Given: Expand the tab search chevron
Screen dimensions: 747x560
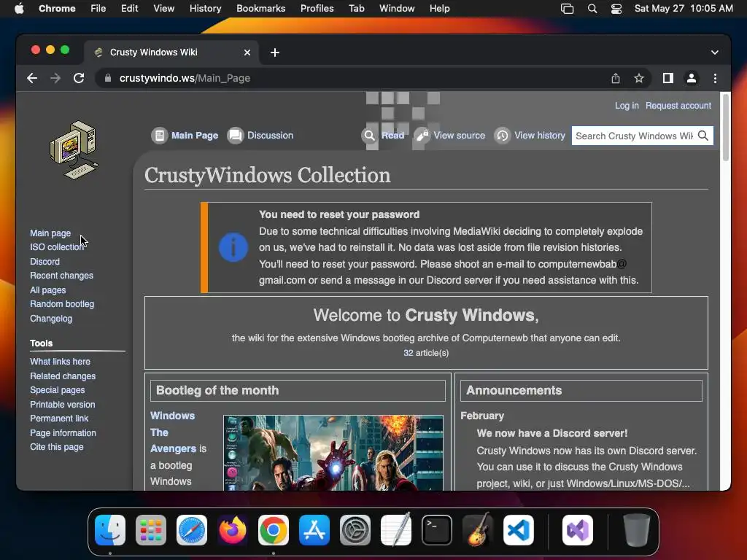Looking at the screenshot, I should 715,52.
